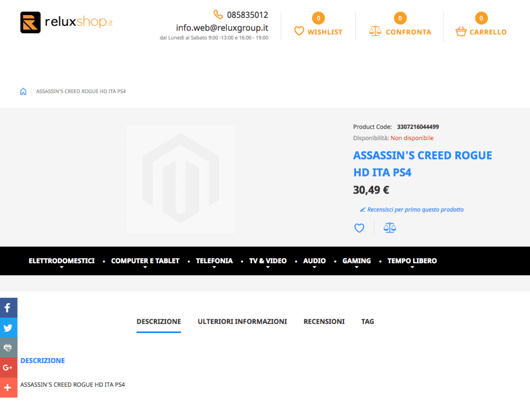Add the product to the wishlist with heart icon
Screen dimensions: 530x420
coord(359,228)
